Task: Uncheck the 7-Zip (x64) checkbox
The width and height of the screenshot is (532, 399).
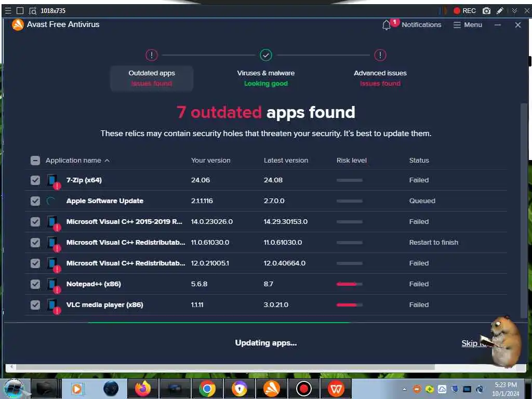Action: coord(35,180)
